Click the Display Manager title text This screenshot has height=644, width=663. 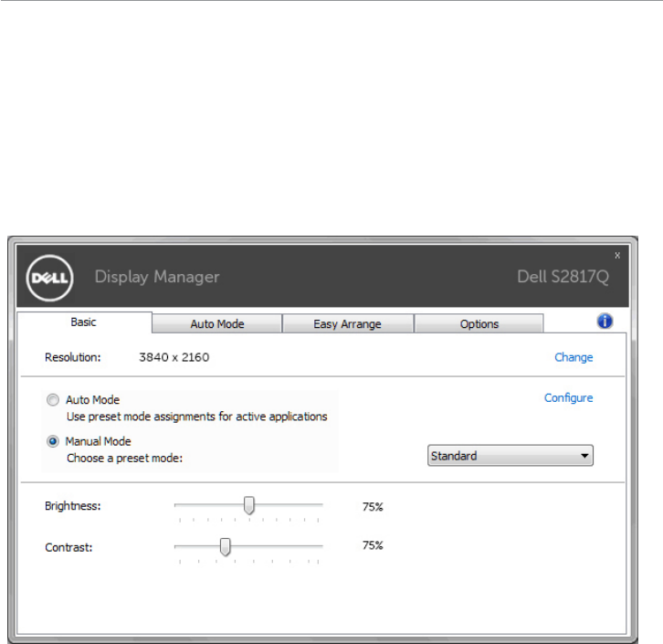pos(157,277)
